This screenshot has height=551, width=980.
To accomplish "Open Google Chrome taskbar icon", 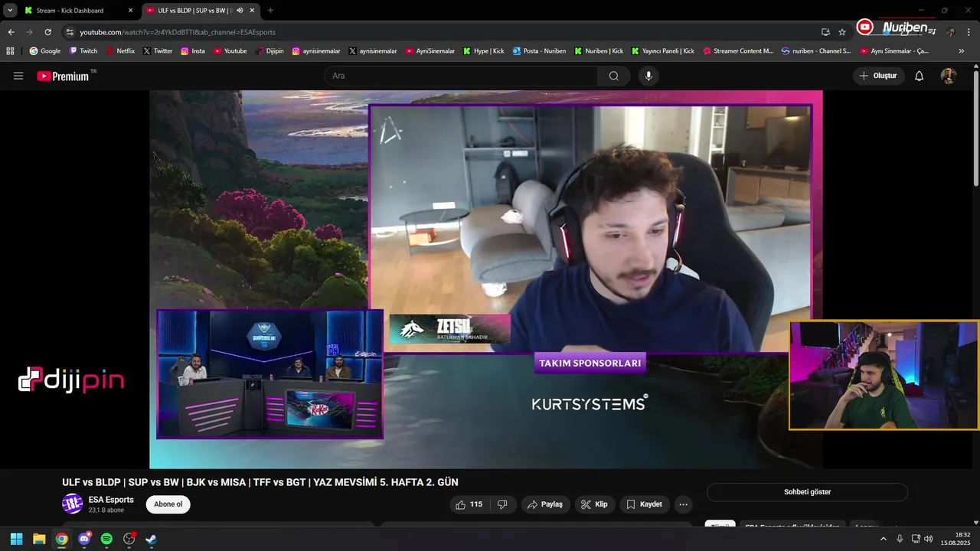I will tap(61, 539).
